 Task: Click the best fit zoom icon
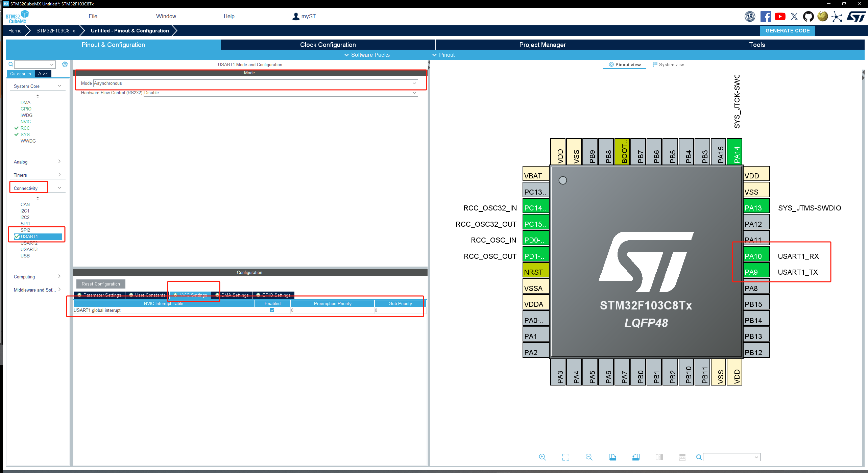tap(565, 457)
